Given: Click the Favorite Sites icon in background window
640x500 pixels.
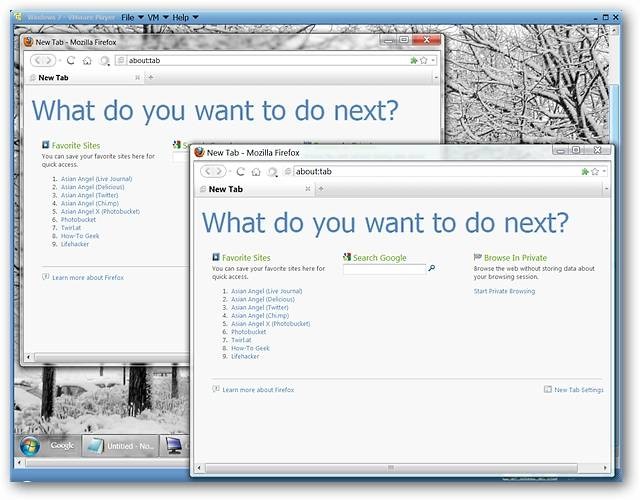Looking at the screenshot, I should coord(45,144).
